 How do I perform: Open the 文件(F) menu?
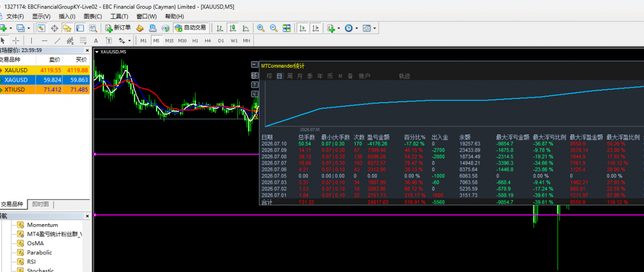[x=15, y=17]
